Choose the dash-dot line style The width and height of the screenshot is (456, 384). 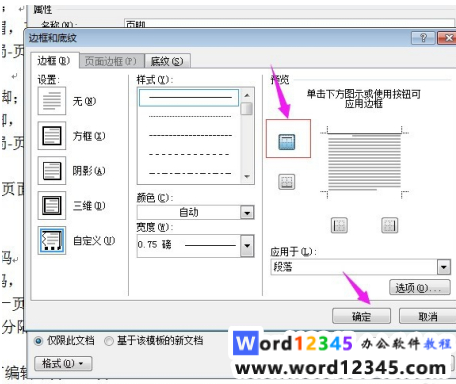[190, 173]
